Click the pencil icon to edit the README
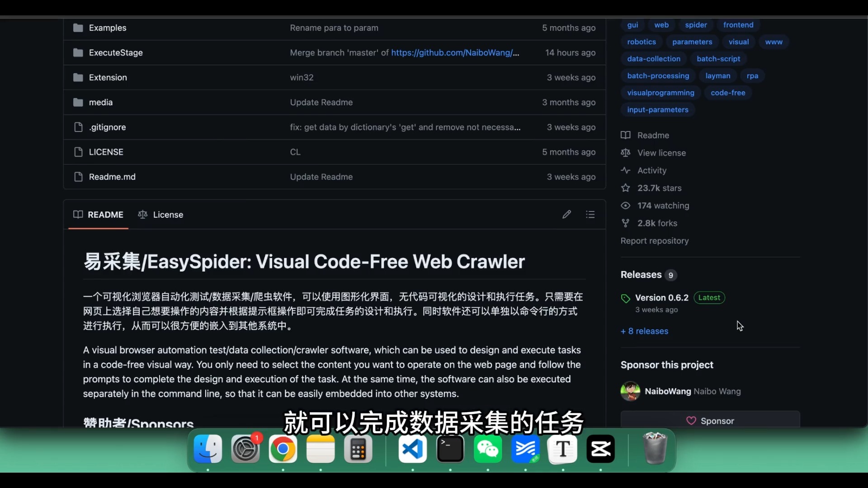This screenshot has height=488, width=868. point(566,214)
